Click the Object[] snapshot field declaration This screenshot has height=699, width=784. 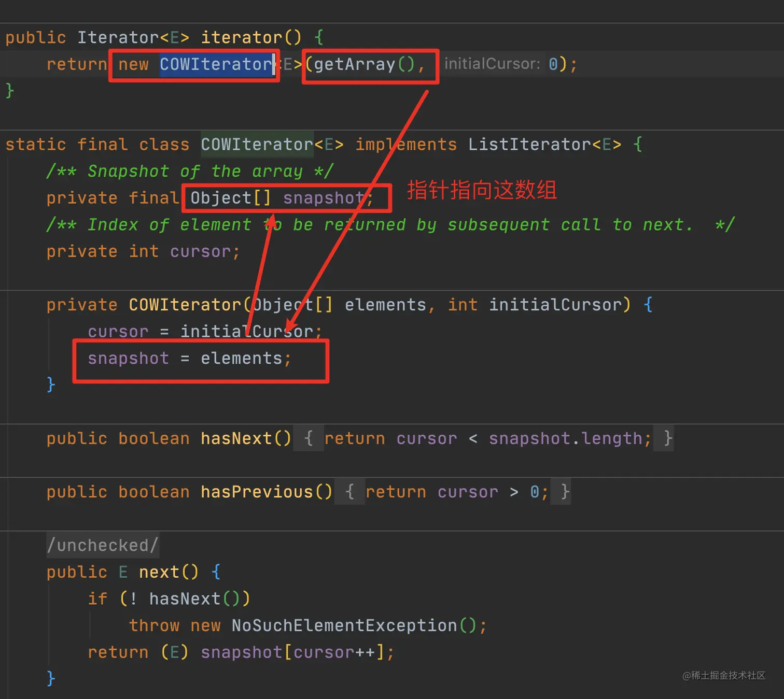point(282,198)
